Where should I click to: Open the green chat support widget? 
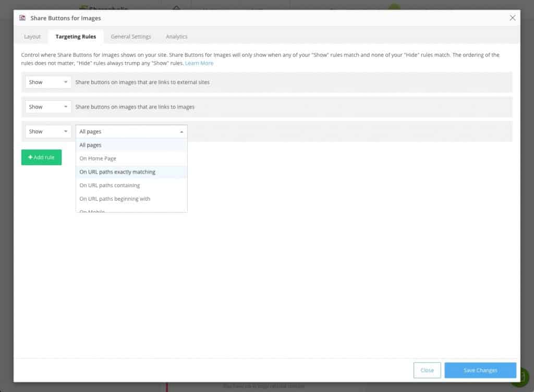(x=519, y=376)
